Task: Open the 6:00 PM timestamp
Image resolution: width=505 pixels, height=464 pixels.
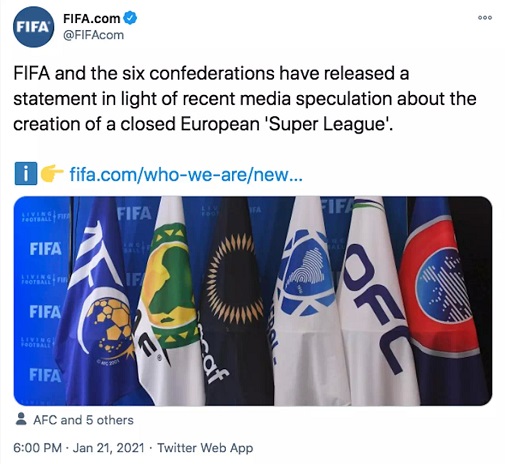Action: [37, 448]
